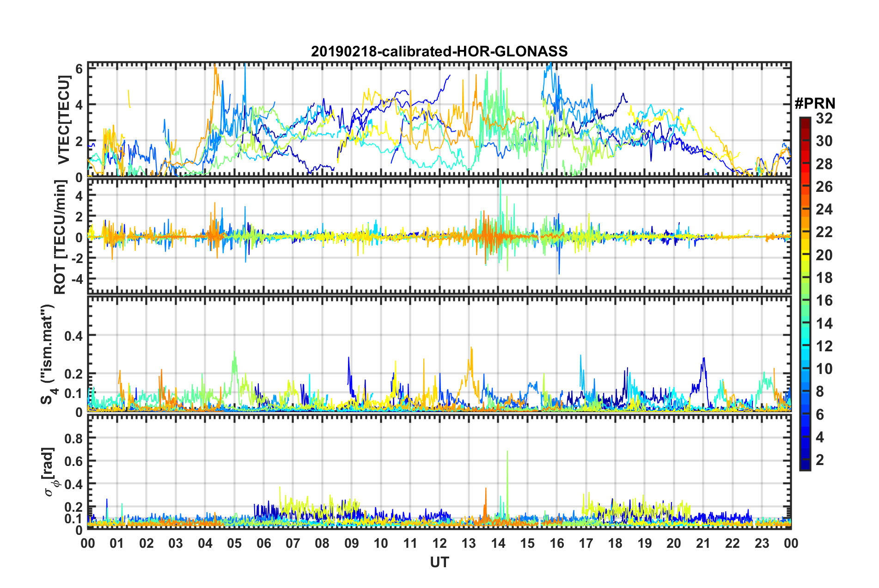Click S4 panel y-tick label 0.4

74,336
